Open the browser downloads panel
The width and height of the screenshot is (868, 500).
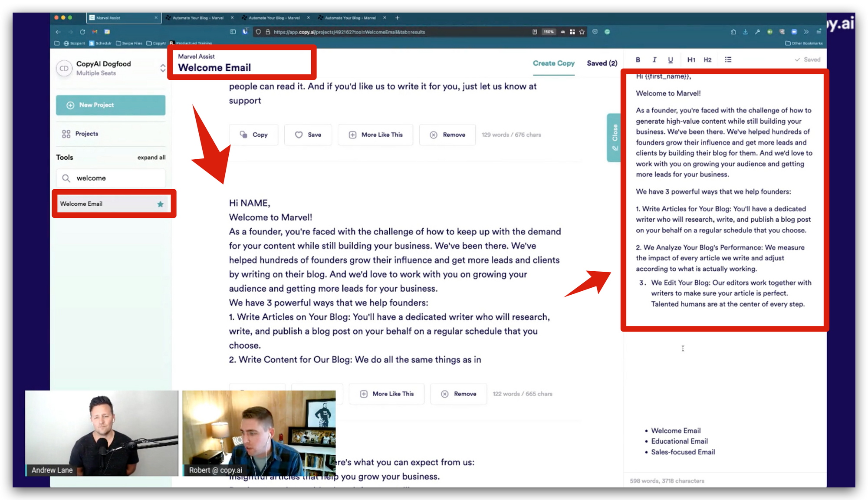745,32
